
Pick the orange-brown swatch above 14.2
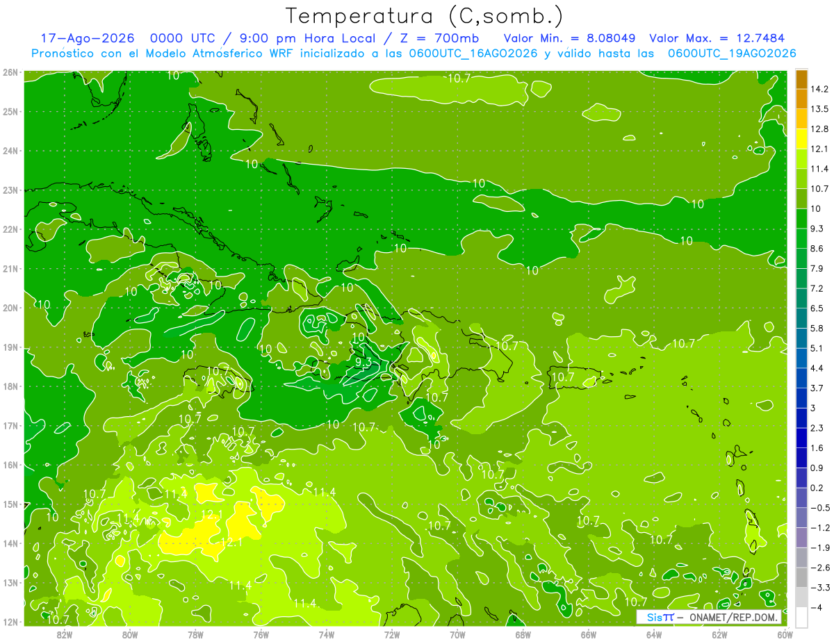pyautogui.click(x=801, y=79)
